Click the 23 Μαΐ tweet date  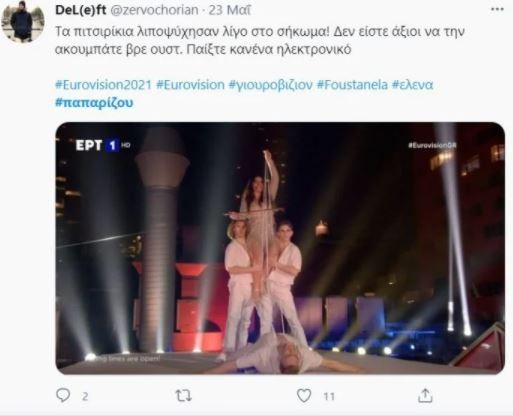230,10
